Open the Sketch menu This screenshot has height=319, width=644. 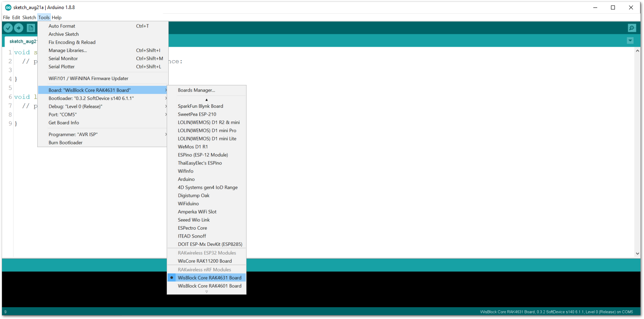pyautogui.click(x=29, y=17)
